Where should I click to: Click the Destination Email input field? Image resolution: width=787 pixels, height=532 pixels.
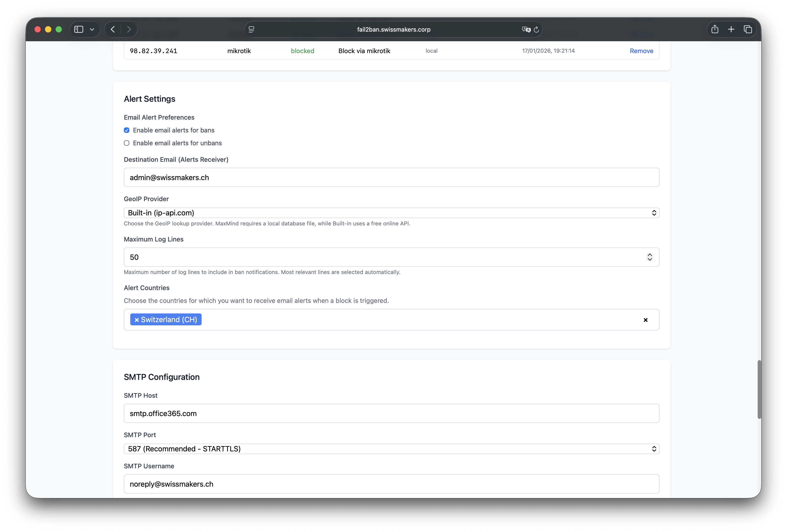391,177
